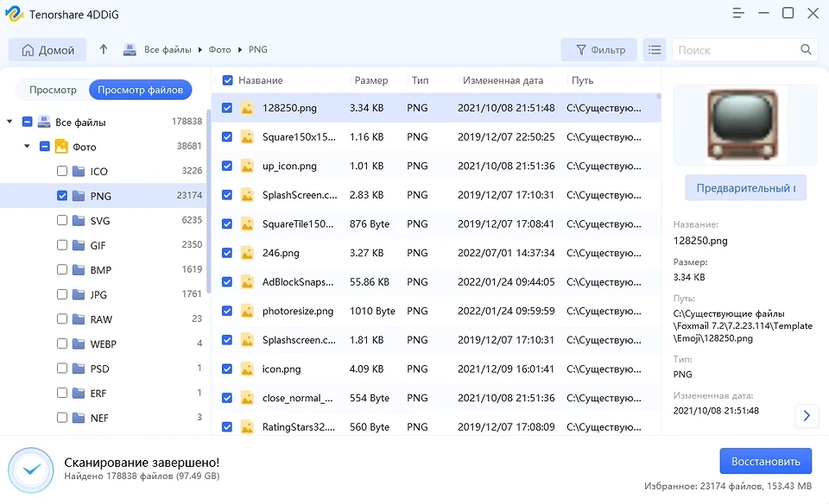Collapse the Все файлы tree node

(9, 123)
